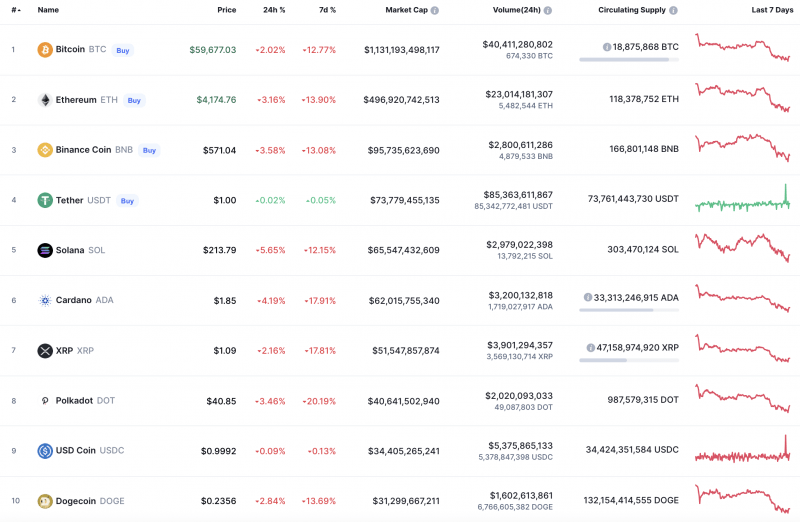Sort table by rank number column
This screenshot has width=800, height=522.
click(15, 10)
